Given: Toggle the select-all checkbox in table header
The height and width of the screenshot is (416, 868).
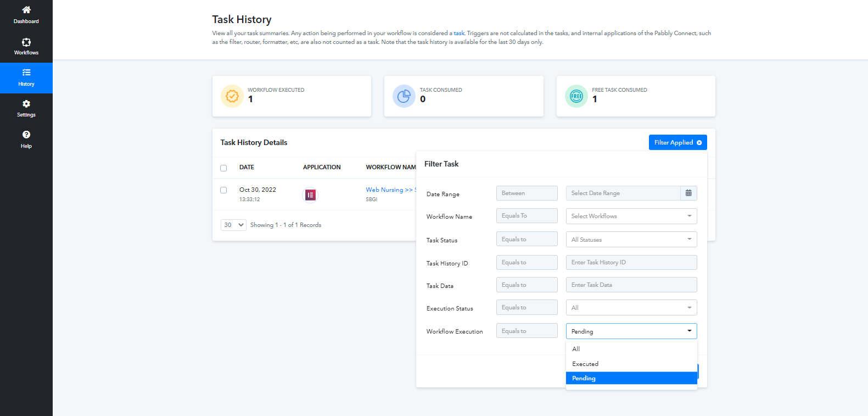Looking at the screenshot, I should pos(223,168).
